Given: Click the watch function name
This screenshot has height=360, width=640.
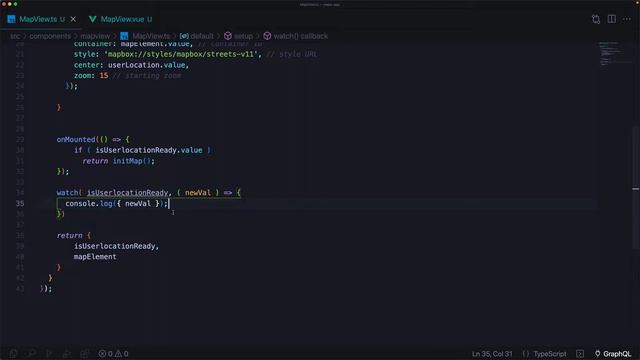Looking at the screenshot, I should pos(67,193).
